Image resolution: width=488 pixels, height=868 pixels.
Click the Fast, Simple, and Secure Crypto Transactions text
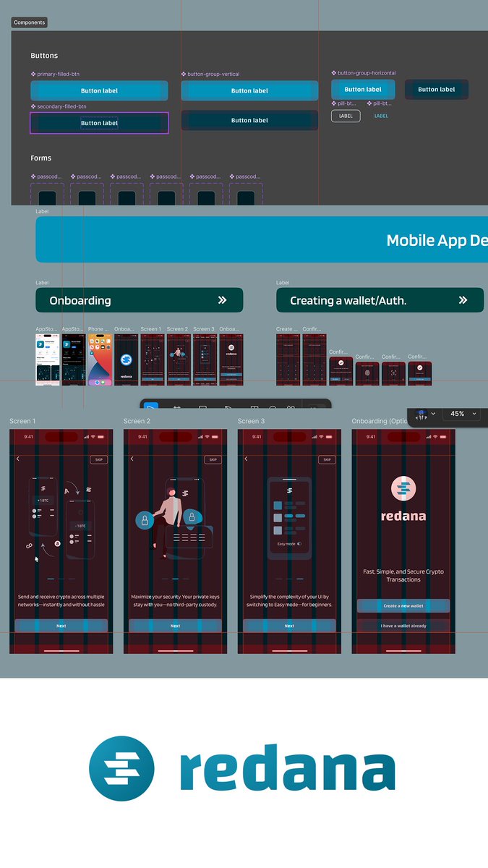(403, 575)
